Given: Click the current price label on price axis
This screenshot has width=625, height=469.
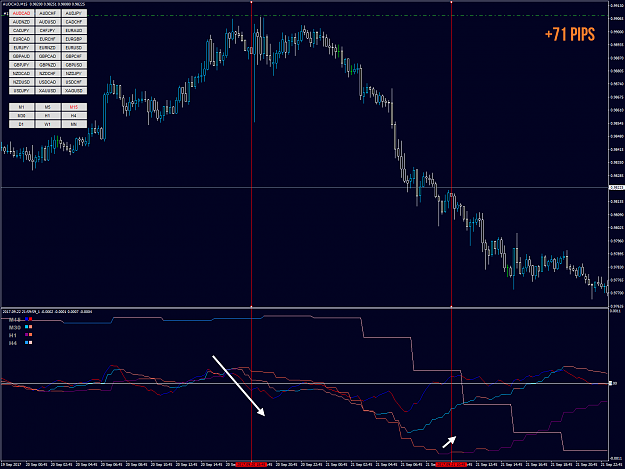Looking at the screenshot, I should 617,187.
